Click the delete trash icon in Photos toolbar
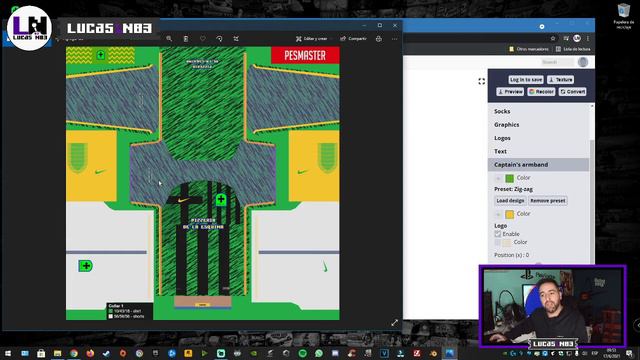The width and height of the screenshot is (640, 360). 186,38
